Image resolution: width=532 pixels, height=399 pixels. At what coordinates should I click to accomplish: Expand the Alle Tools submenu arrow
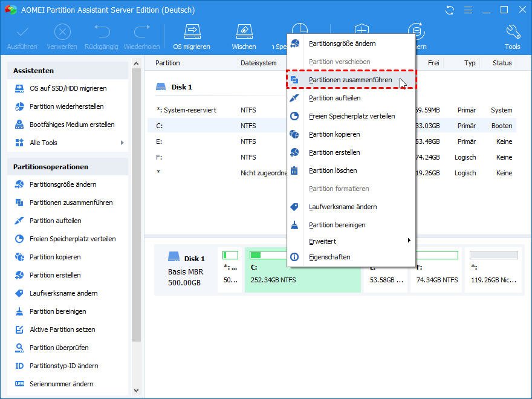point(122,143)
